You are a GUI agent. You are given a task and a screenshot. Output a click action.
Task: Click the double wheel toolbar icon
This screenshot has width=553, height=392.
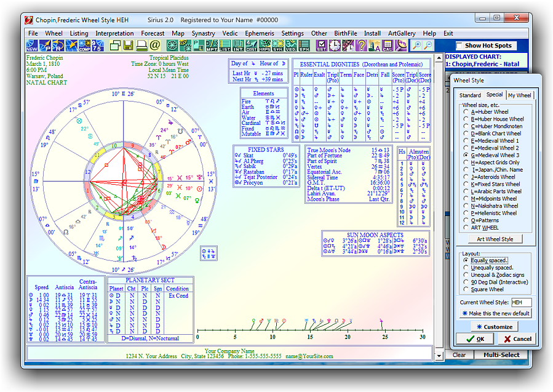[185, 46]
